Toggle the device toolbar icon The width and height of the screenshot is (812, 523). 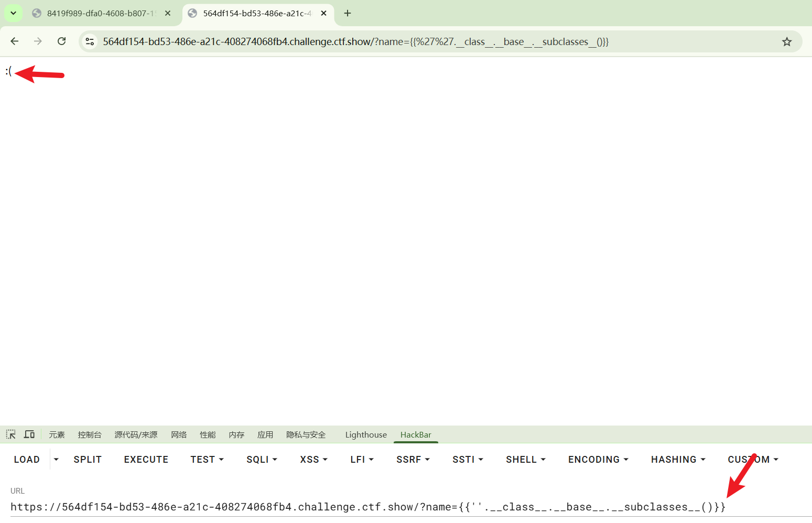29,434
